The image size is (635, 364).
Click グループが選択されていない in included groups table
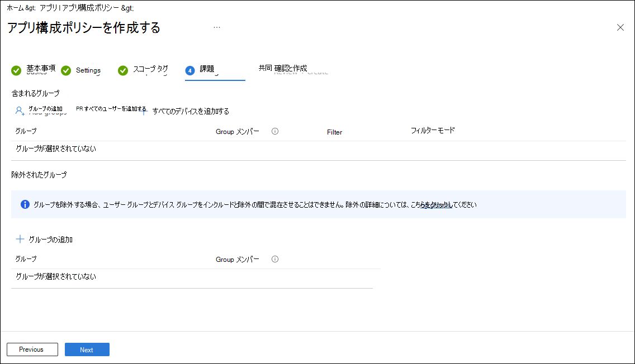[56, 149]
